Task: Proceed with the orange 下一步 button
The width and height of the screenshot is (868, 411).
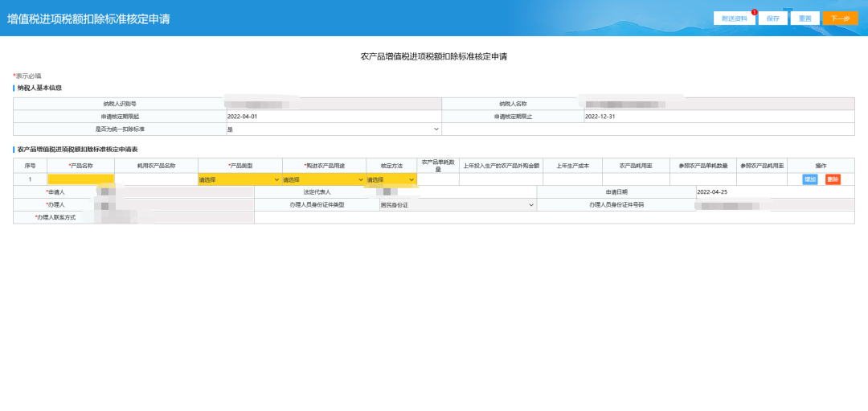Action: [x=840, y=18]
